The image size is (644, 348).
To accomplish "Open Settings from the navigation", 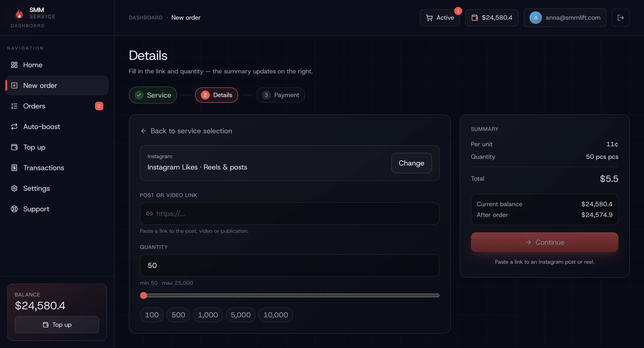I will coord(36,188).
